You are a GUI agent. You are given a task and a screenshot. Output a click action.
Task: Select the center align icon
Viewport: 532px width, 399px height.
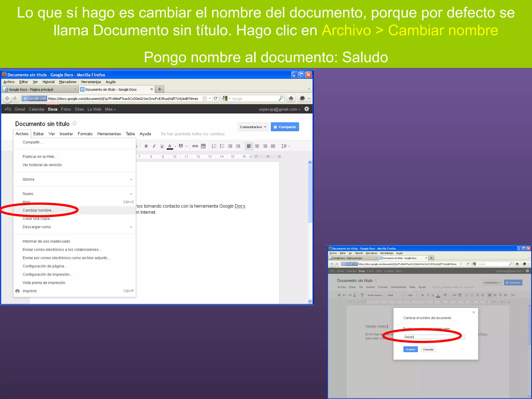(257, 146)
